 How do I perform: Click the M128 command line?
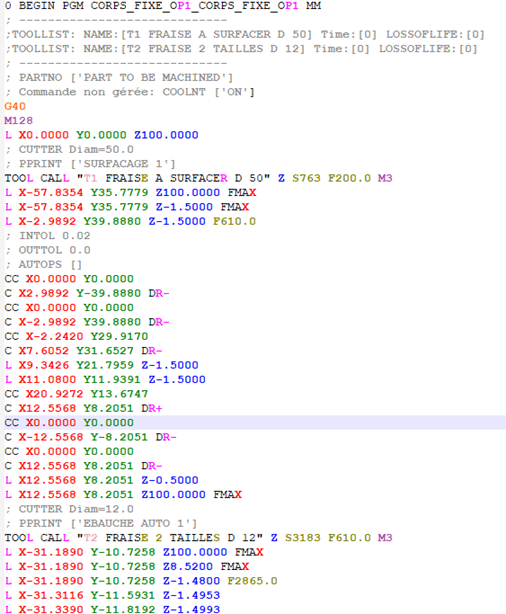point(19,121)
